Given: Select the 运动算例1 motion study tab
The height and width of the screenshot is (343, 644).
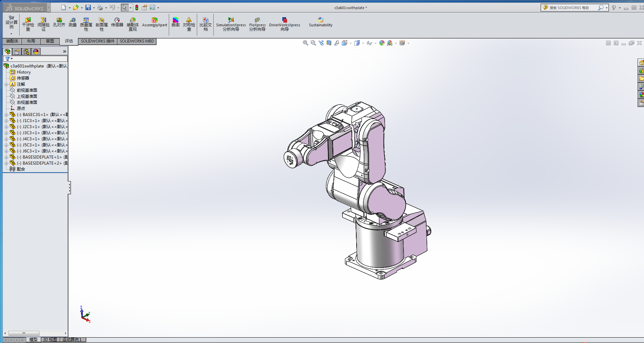Looking at the screenshot, I should point(72,340).
